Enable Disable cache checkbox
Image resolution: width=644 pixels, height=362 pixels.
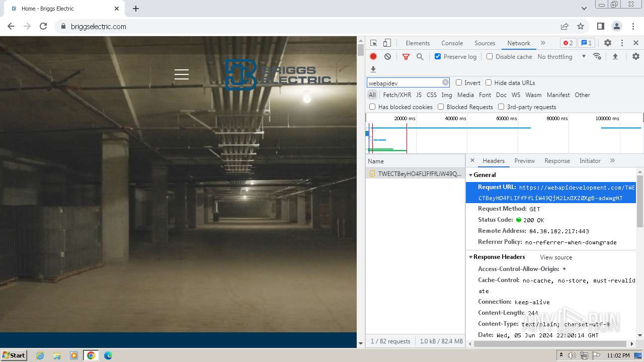click(x=490, y=56)
